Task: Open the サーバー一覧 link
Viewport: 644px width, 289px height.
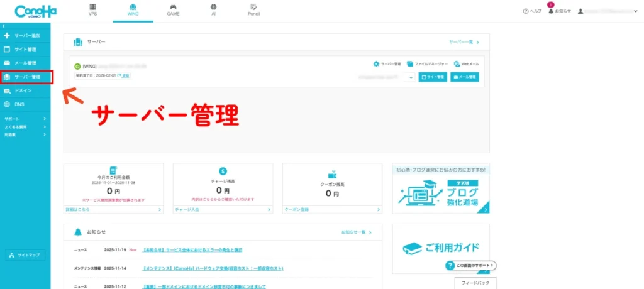Action: tap(464, 42)
